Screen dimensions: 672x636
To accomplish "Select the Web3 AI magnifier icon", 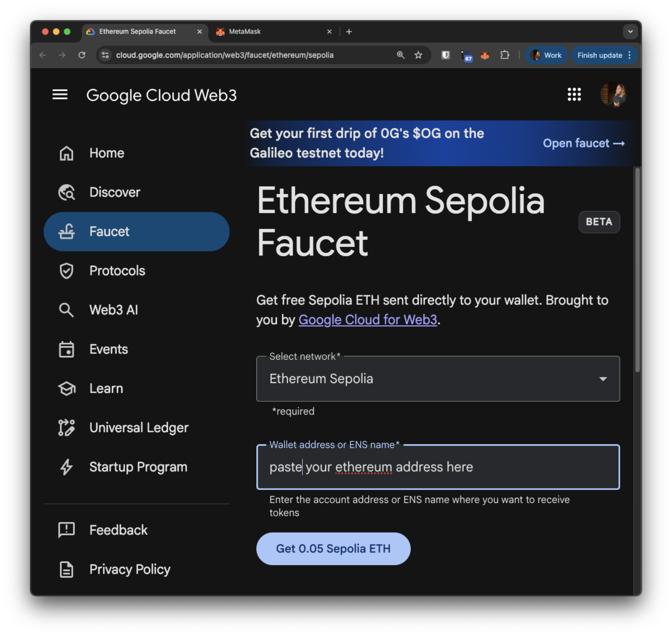I will coord(67,310).
